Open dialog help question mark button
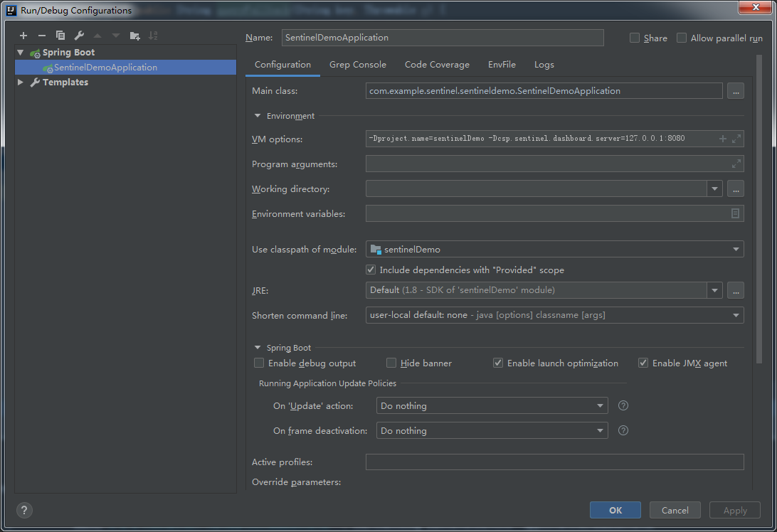This screenshot has width=777, height=532. pos(24,510)
